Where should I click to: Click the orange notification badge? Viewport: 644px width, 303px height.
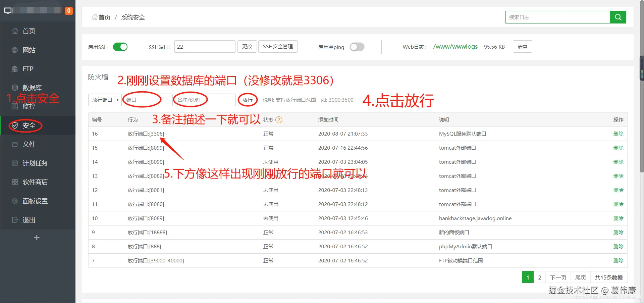pyautogui.click(x=69, y=11)
